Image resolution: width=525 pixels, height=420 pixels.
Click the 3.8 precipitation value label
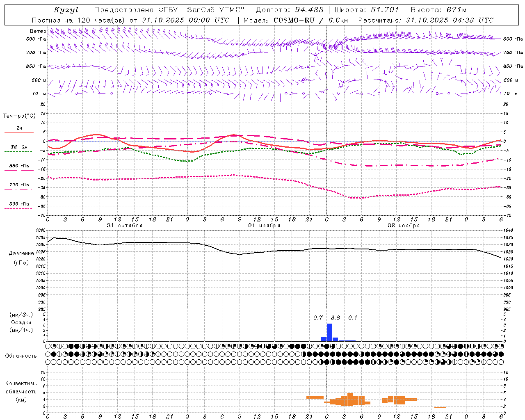coord(335,317)
